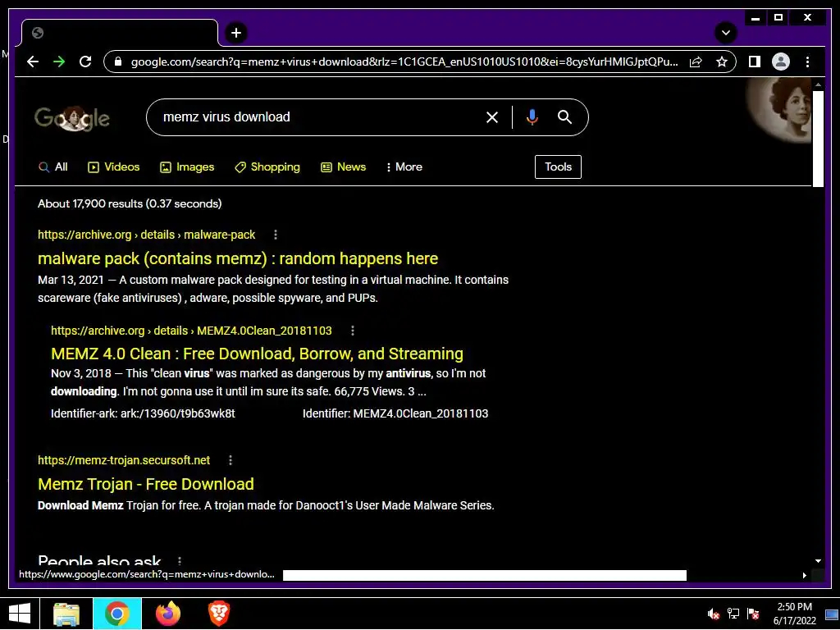Click the Action Center flag tray icon
The height and width of the screenshot is (630, 840).
click(753, 614)
